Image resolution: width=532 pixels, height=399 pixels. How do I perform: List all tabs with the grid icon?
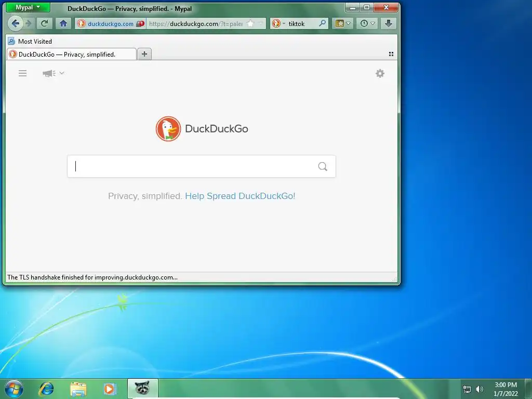pyautogui.click(x=391, y=54)
